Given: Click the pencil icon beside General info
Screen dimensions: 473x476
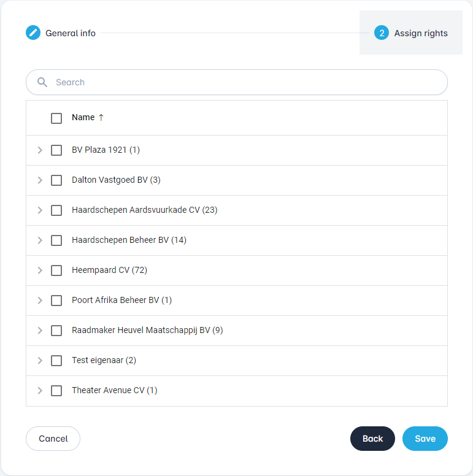Looking at the screenshot, I should 33,33.
